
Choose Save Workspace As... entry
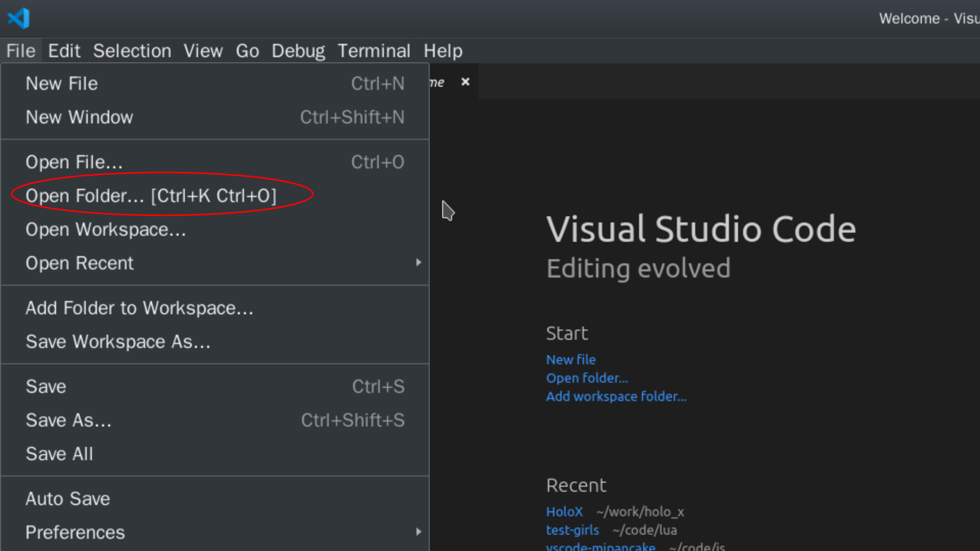click(x=215, y=342)
